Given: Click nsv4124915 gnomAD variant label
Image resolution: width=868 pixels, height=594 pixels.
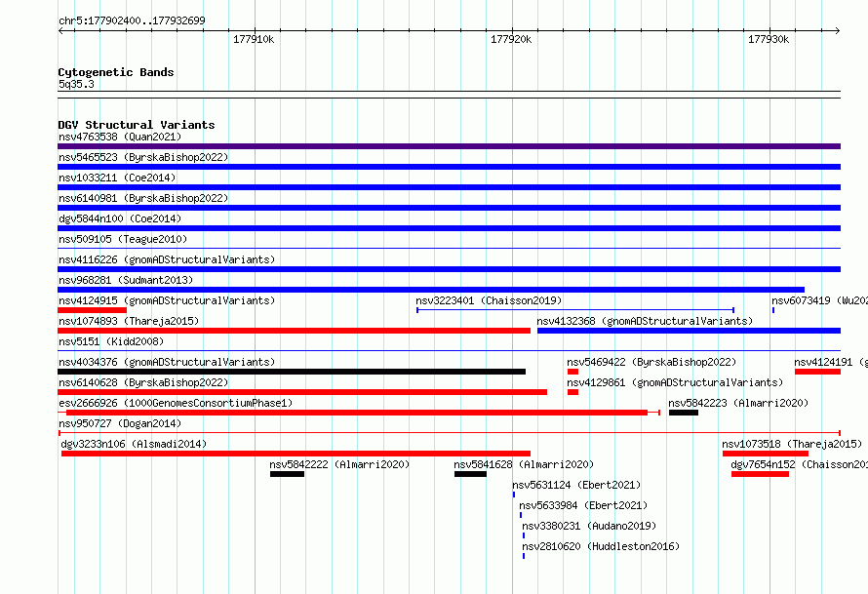Looking at the screenshot, I should tap(167, 300).
